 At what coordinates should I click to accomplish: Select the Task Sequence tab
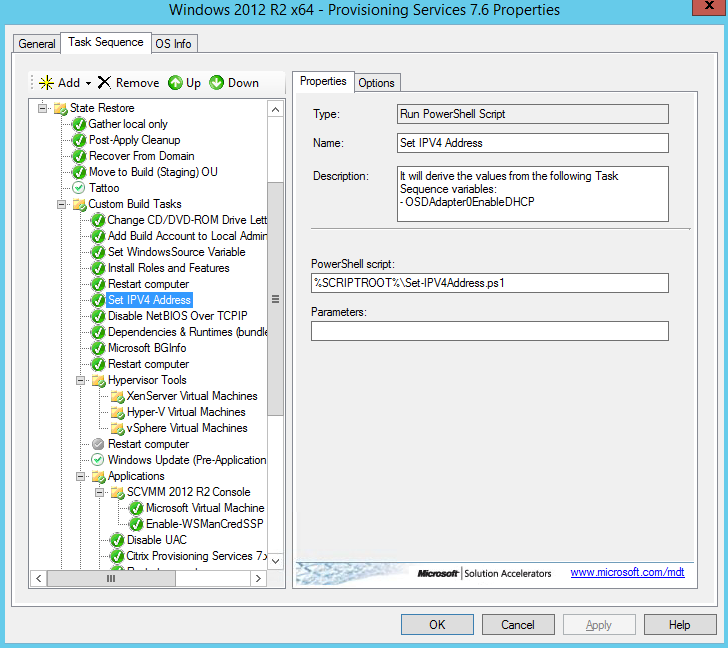tap(106, 42)
